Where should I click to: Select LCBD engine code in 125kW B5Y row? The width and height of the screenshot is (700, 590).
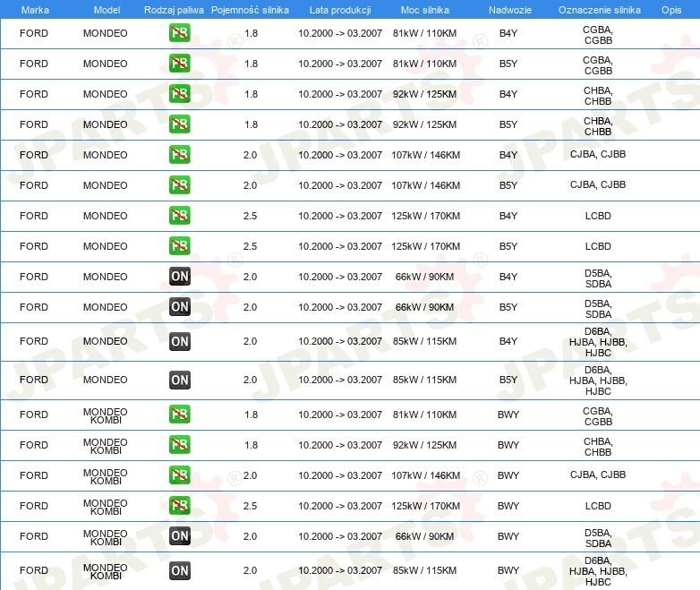[598, 246]
